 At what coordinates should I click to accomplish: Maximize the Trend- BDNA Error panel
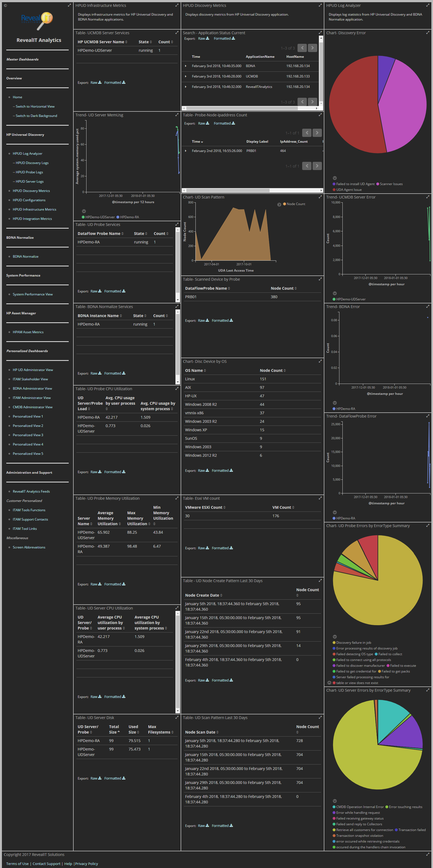click(x=428, y=307)
